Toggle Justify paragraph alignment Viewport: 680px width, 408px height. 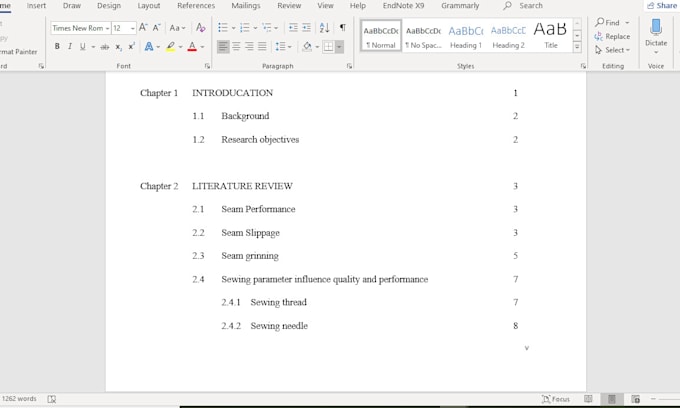[x=262, y=46]
